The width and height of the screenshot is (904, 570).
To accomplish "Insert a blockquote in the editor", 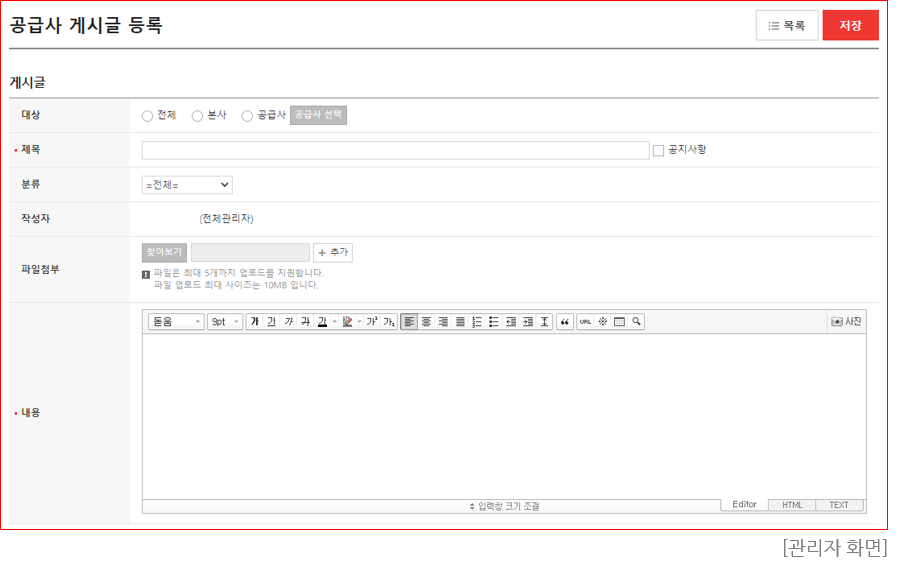I will [565, 322].
